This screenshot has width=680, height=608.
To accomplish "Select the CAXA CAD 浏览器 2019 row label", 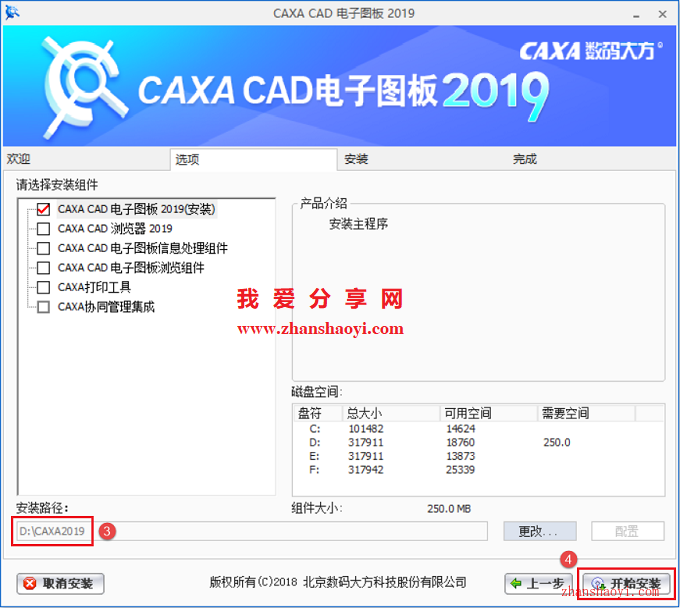I will pos(115,229).
